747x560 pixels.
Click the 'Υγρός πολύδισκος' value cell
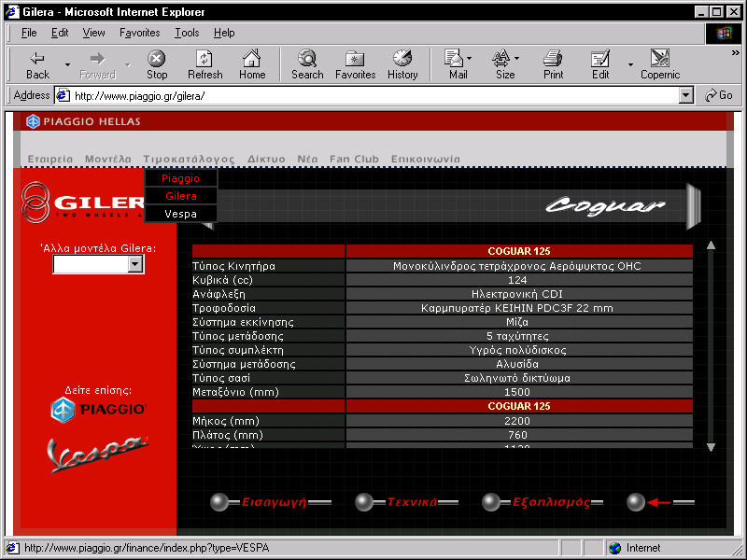(517, 351)
